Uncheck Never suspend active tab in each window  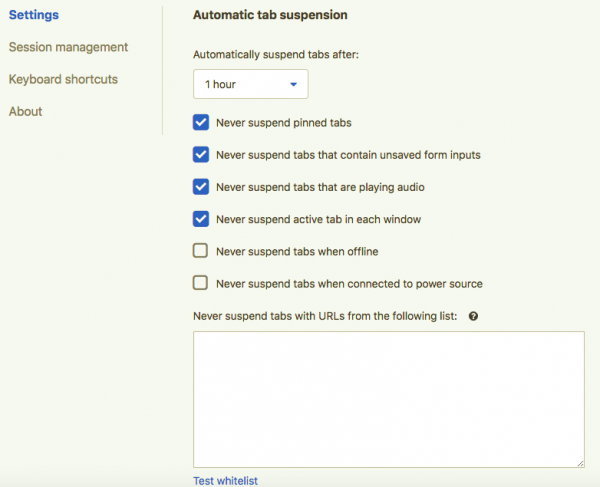coord(200,219)
